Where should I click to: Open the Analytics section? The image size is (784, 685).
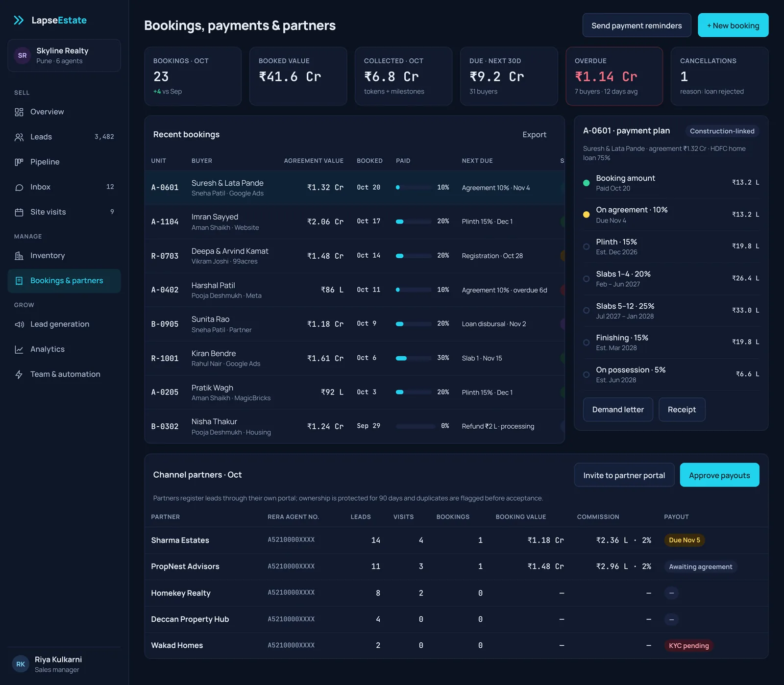[64, 349]
